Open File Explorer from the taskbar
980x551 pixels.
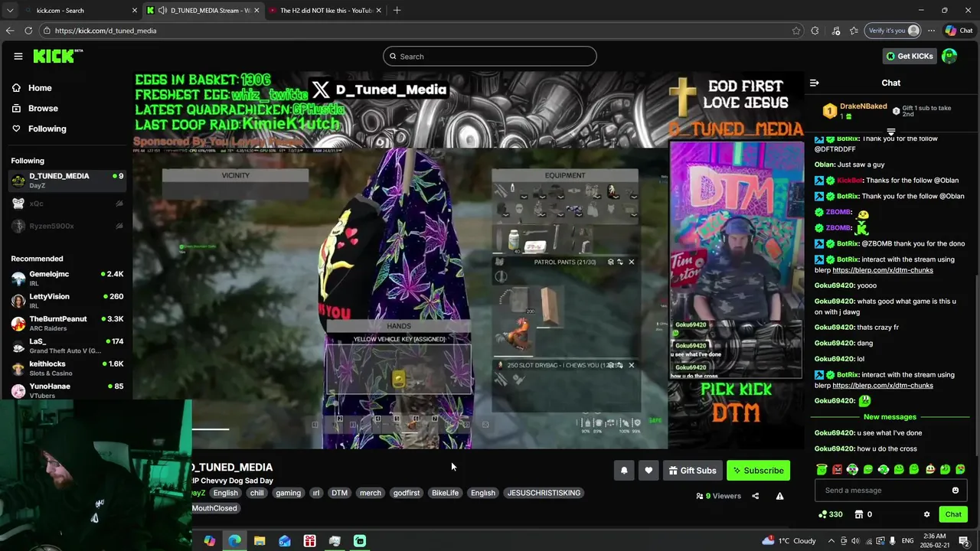point(260,541)
